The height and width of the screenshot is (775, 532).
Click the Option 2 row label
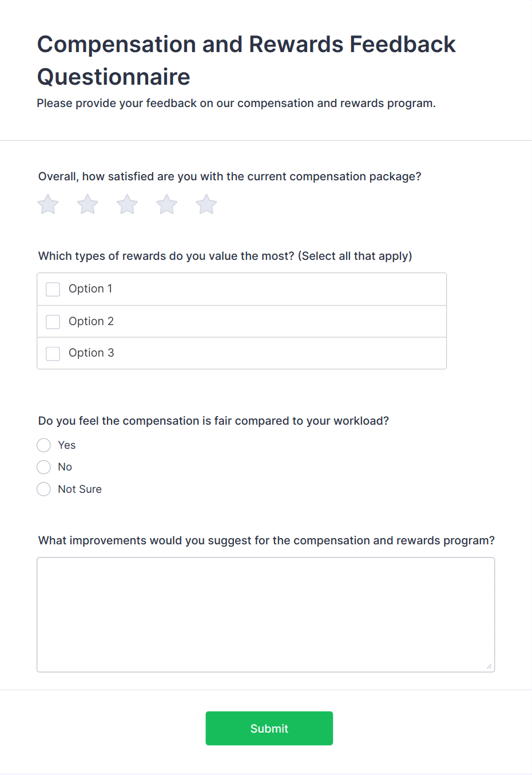click(x=91, y=321)
